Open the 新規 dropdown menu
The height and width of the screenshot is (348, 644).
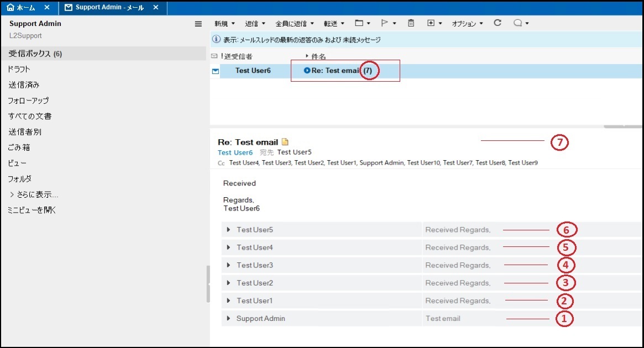224,24
